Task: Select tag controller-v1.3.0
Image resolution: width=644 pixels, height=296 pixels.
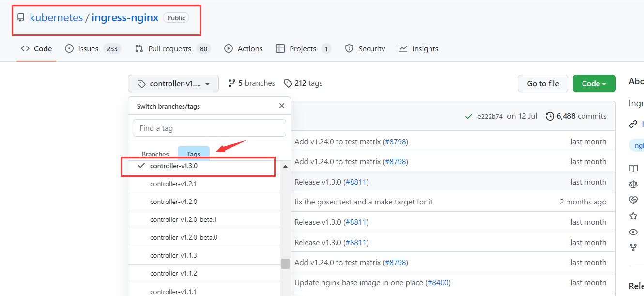Action: click(204, 166)
